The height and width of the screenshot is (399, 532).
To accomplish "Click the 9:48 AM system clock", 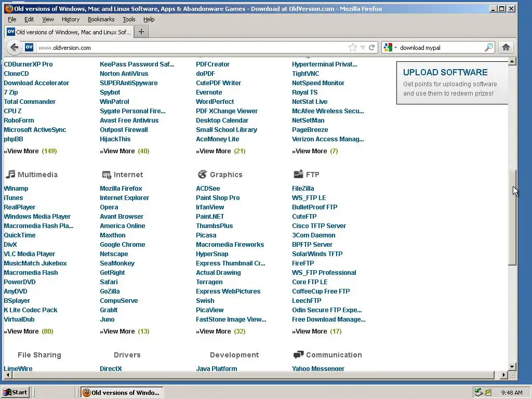I will (x=512, y=393).
